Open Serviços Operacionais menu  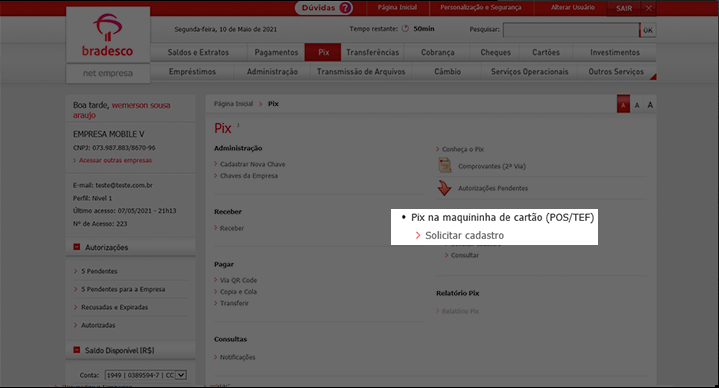click(x=529, y=72)
